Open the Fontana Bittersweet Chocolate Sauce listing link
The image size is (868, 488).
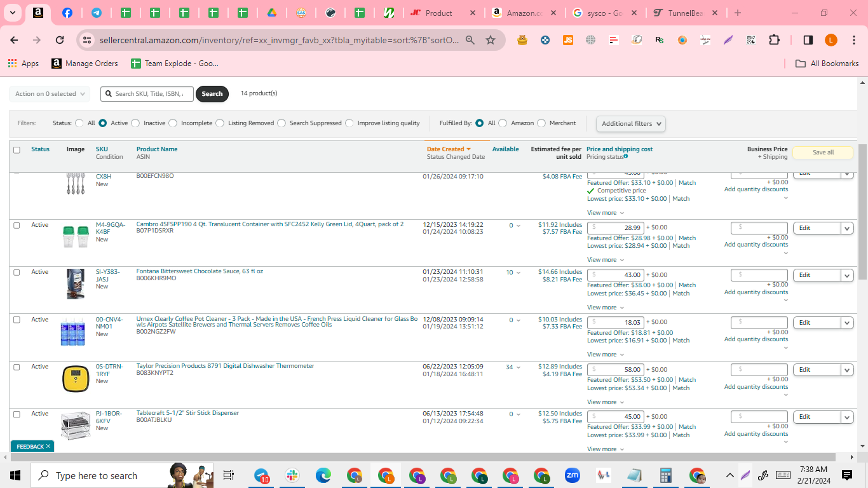click(200, 271)
